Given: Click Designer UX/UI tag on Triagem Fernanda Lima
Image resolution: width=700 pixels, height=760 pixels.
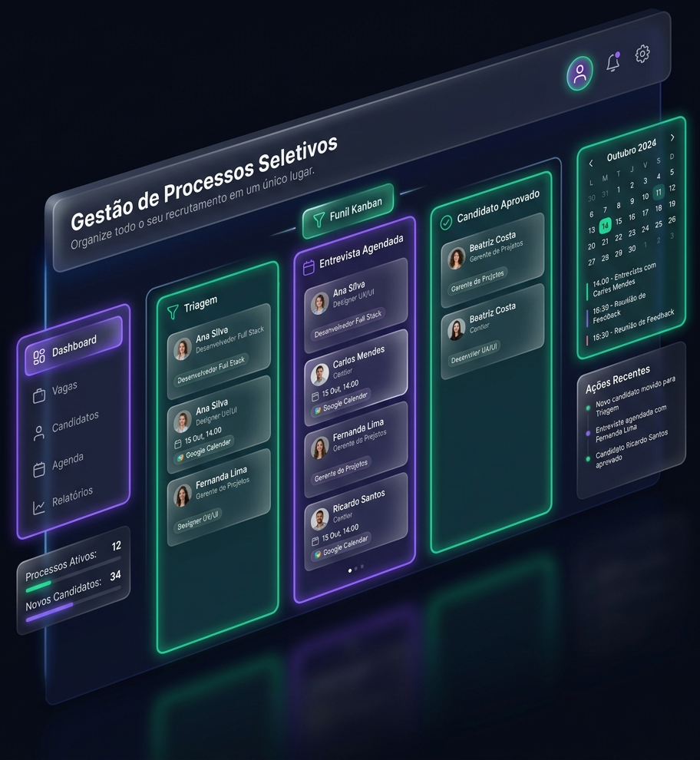Looking at the screenshot, I should click(x=197, y=520).
